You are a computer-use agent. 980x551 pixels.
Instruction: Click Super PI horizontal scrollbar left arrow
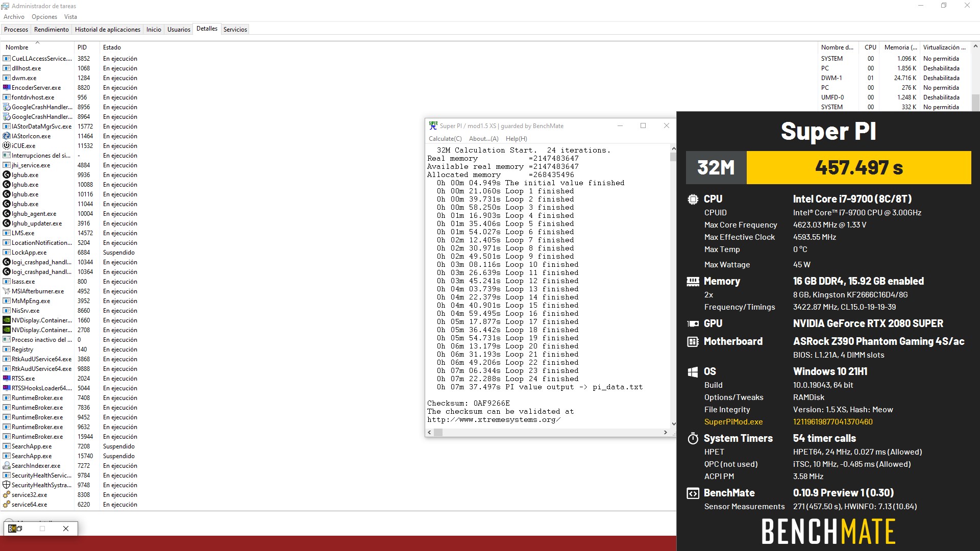[429, 432]
